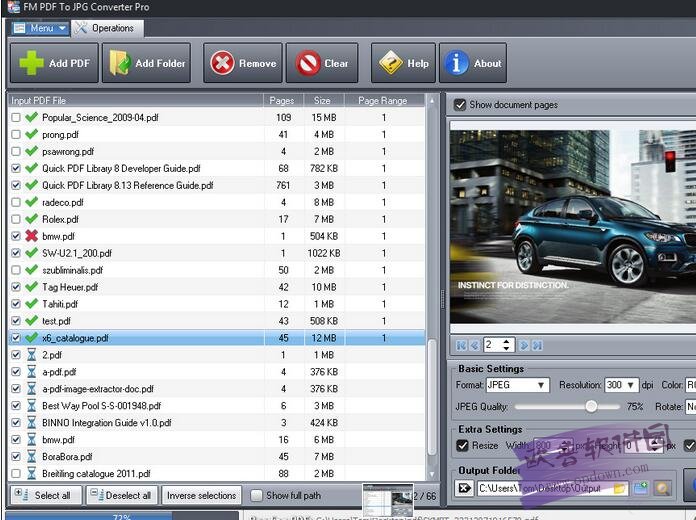
Task: Check the radeco.pdf checkbox
Action: (16, 202)
